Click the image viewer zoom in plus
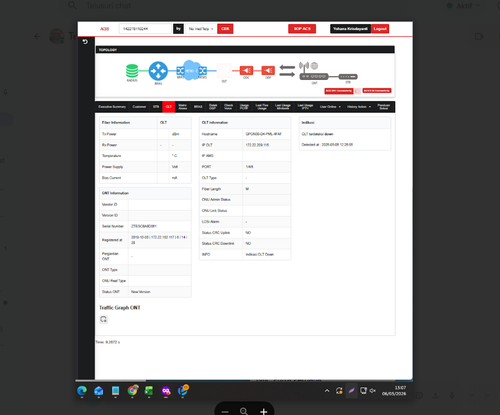The width and height of the screenshot is (500, 415). tap(264, 412)
